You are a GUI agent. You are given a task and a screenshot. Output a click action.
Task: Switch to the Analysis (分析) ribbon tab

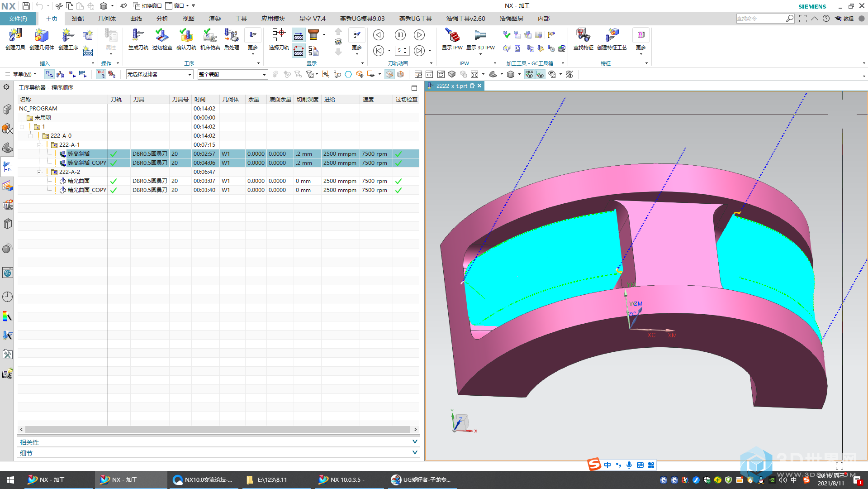click(162, 19)
